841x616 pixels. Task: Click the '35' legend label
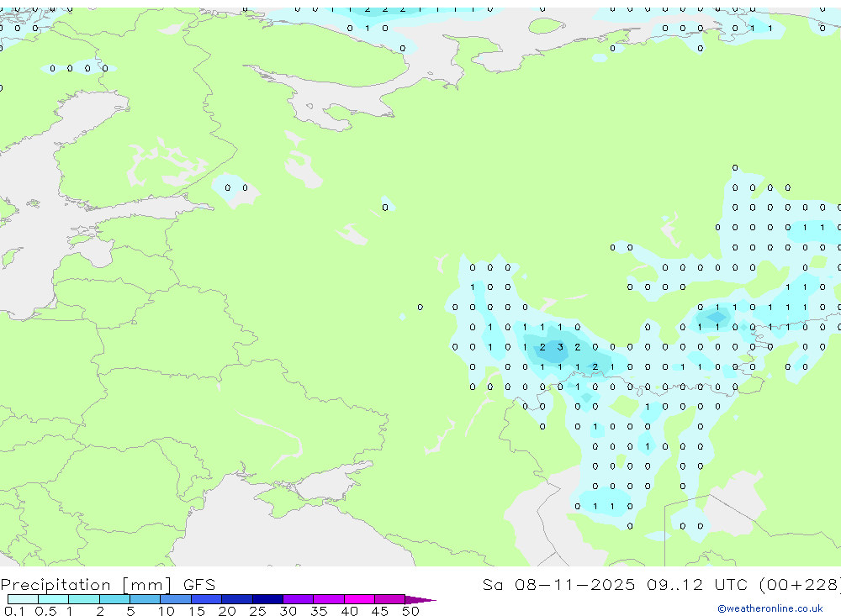[x=319, y=611]
